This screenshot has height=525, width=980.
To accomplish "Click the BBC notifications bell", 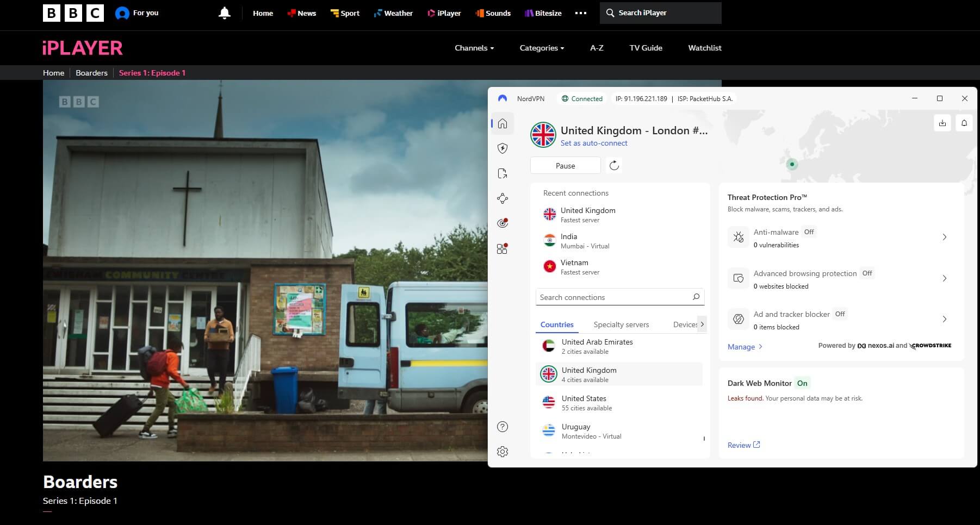I will [225, 12].
